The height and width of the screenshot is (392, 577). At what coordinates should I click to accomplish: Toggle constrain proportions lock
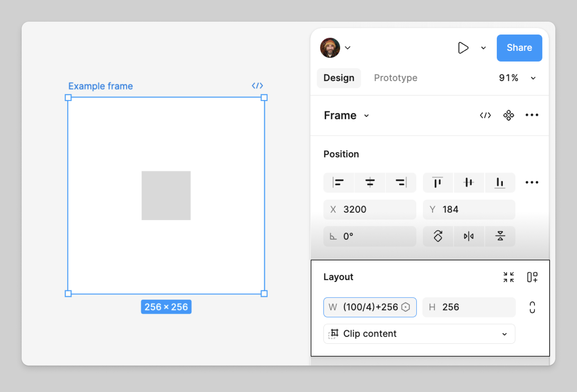pyautogui.click(x=532, y=307)
